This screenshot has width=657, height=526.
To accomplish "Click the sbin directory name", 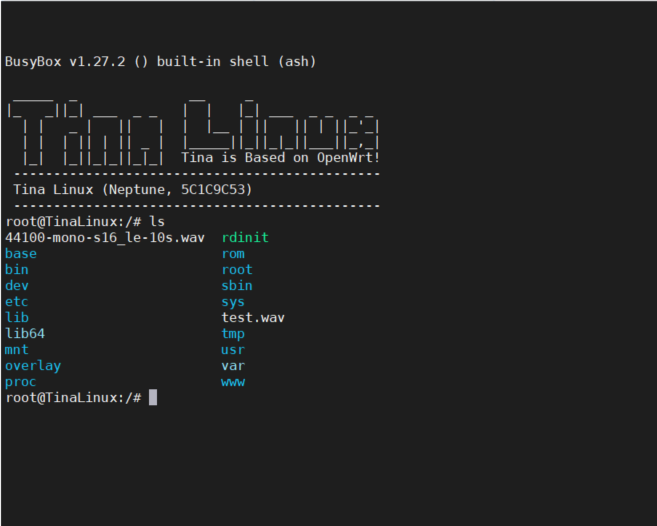I will [x=236, y=286].
